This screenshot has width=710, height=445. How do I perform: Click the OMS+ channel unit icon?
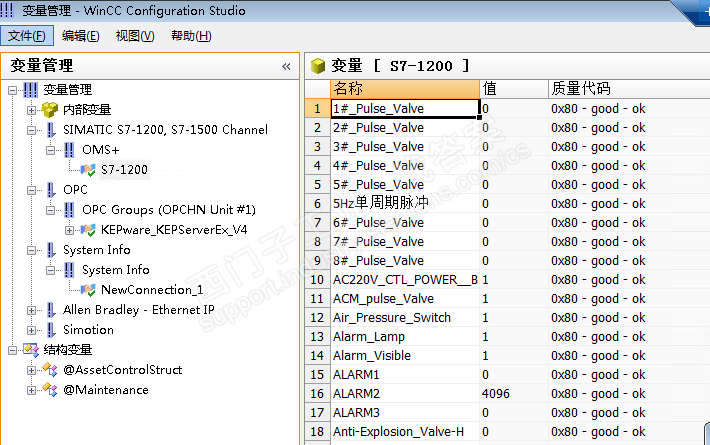coord(69,150)
